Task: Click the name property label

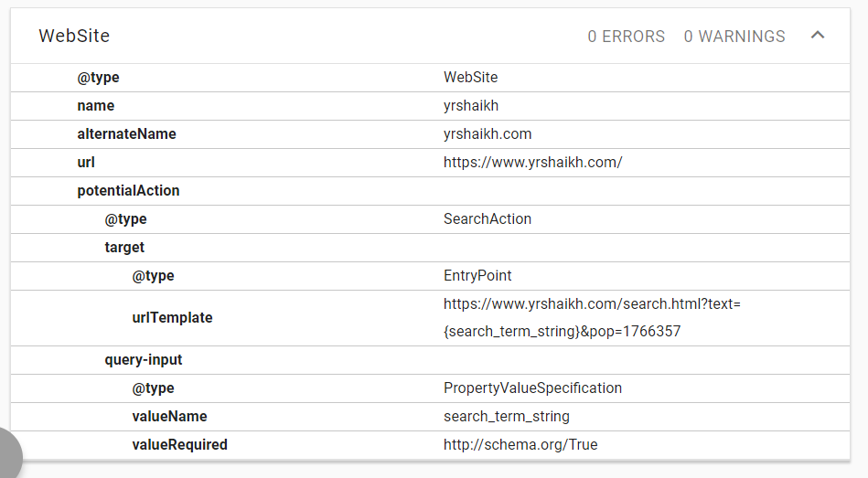Action: coord(95,106)
